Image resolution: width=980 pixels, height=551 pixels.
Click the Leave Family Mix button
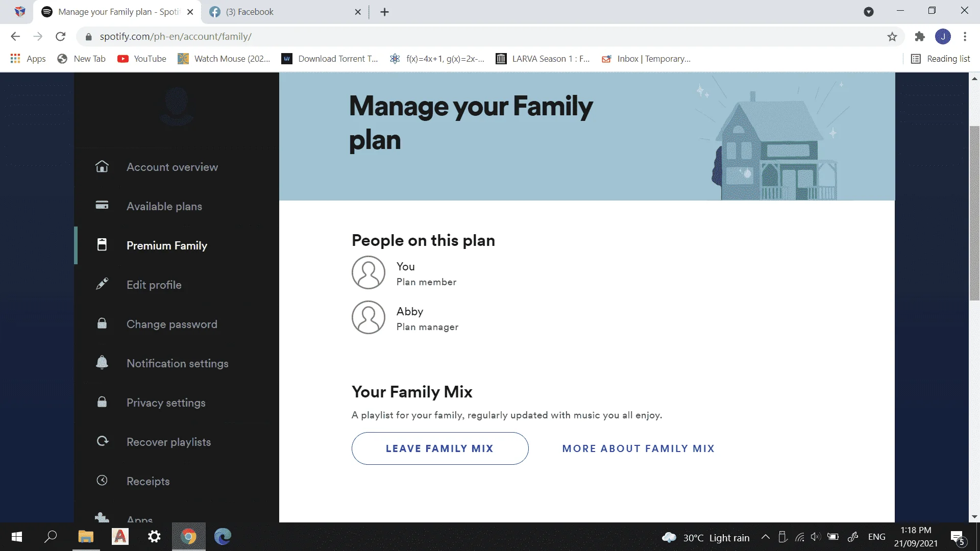[439, 448]
